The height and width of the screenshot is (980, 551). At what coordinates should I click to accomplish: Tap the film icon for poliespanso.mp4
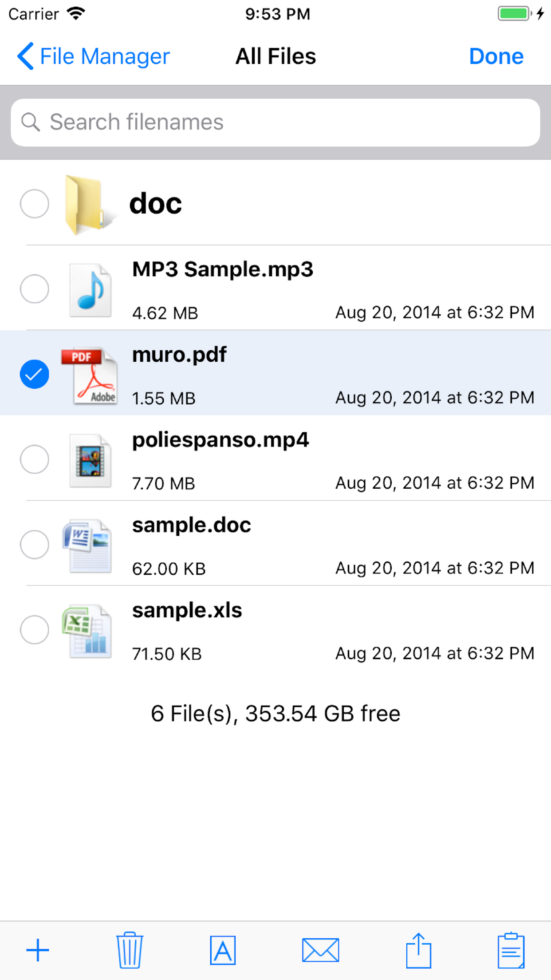tap(90, 459)
